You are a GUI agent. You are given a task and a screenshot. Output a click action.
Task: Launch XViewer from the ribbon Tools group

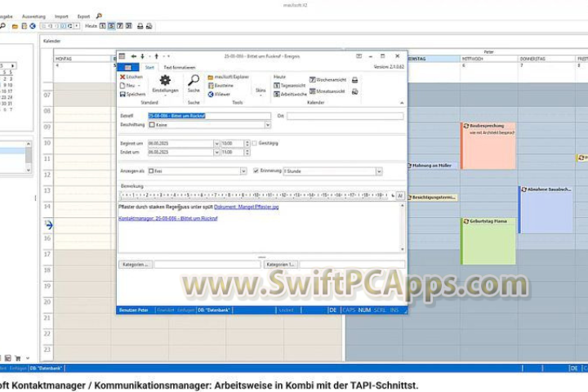pos(219,94)
